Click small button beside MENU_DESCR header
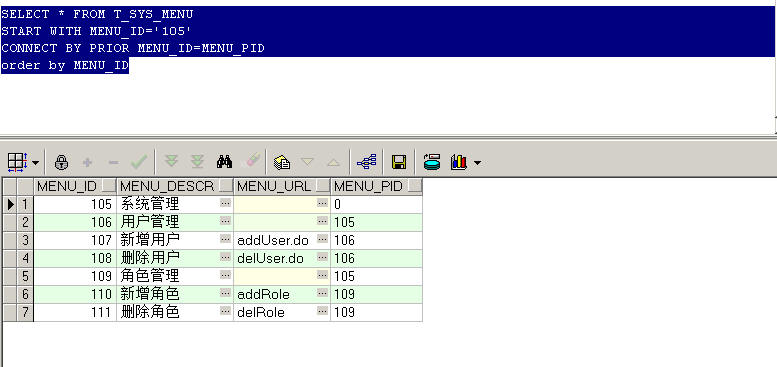The image size is (777, 367). [x=225, y=186]
